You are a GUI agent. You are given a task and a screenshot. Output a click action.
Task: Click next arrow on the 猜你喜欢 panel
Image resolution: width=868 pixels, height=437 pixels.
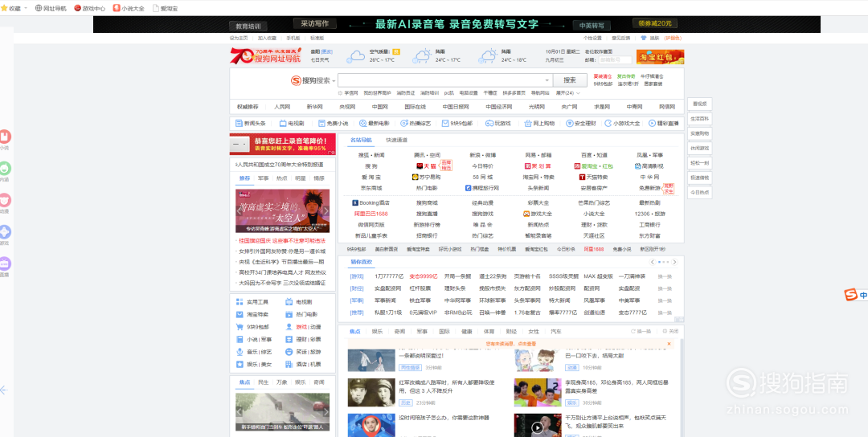click(675, 262)
